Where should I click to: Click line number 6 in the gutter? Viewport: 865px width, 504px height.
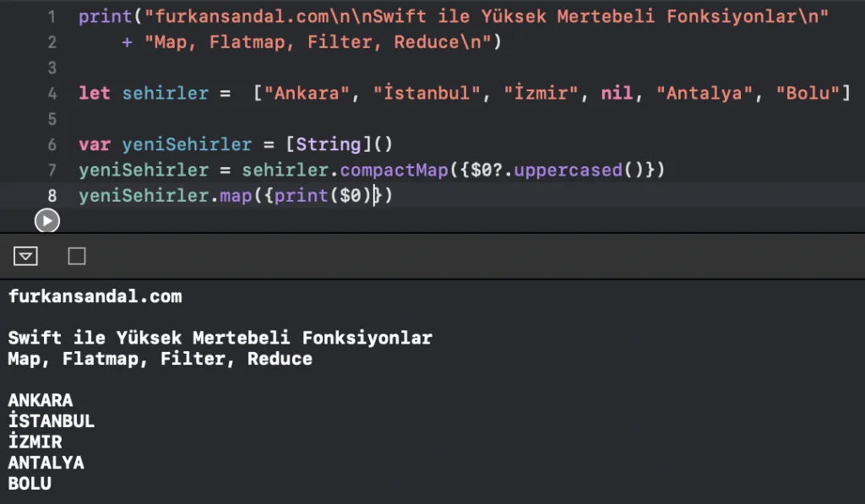coord(52,144)
